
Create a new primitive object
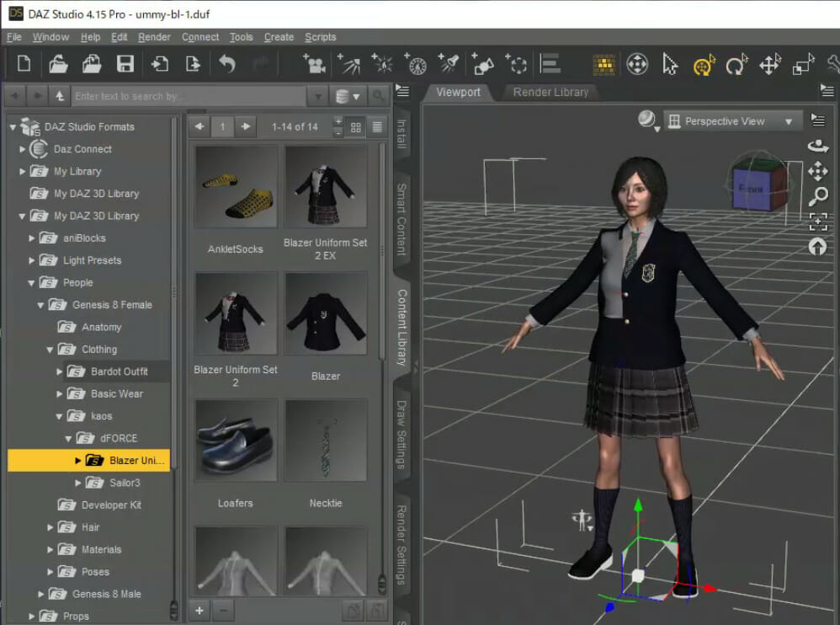point(482,64)
